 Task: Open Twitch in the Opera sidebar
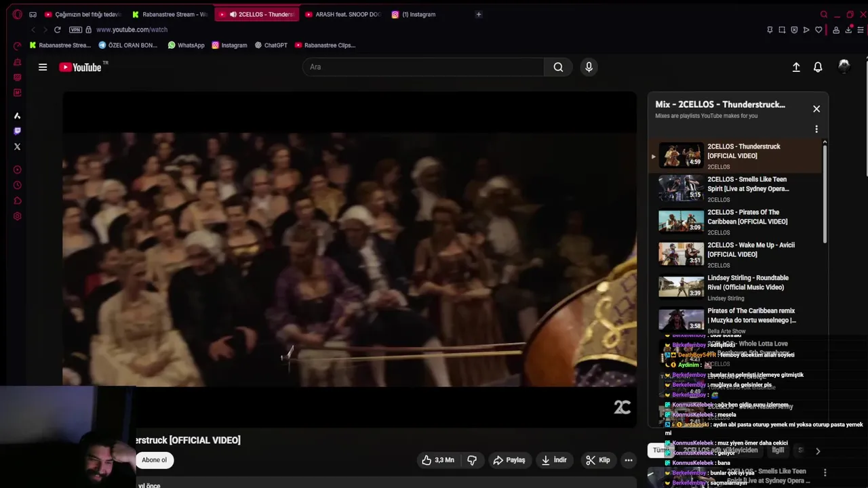pyautogui.click(x=18, y=131)
